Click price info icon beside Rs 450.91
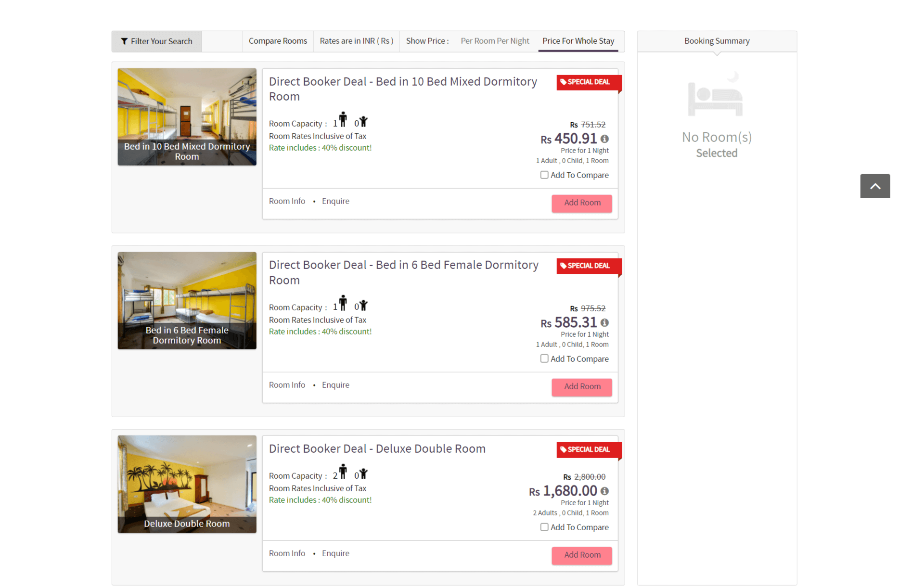Viewport: 899px width, 588px height. pyautogui.click(x=604, y=139)
